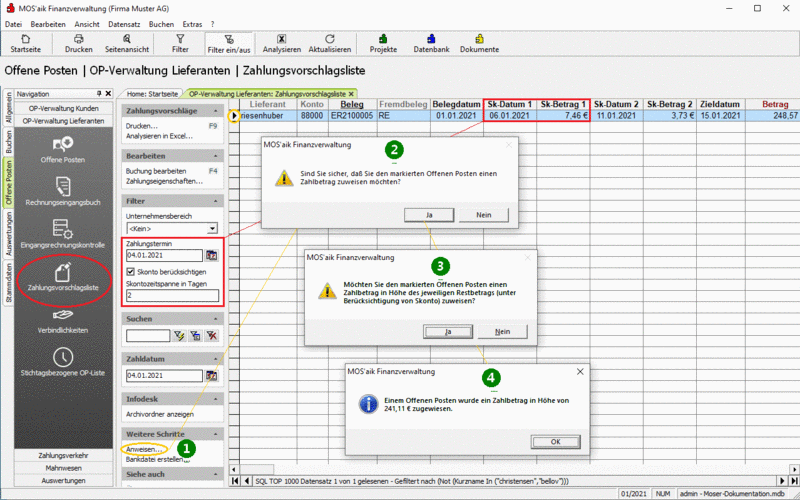Viewport: 800px width, 500px height.
Task: Click the Skontozeitspanne in Tagen field
Action: pos(172,295)
